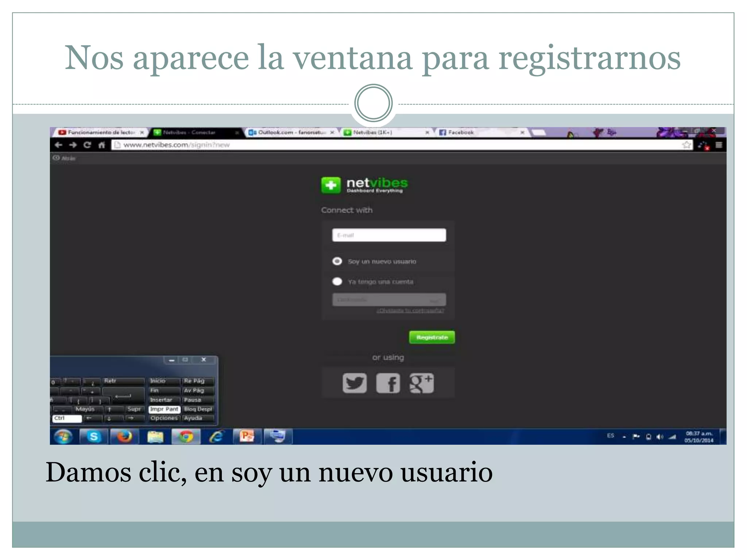
Task: Click the ES language indicator
Action: coord(611,436)
